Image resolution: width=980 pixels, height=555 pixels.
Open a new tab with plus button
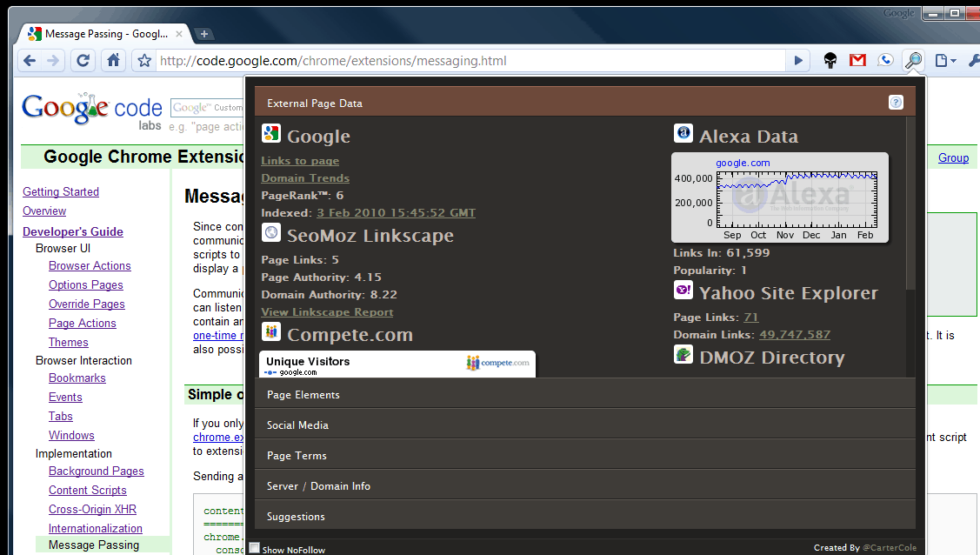pyautogui.click(x=204, y=34)
